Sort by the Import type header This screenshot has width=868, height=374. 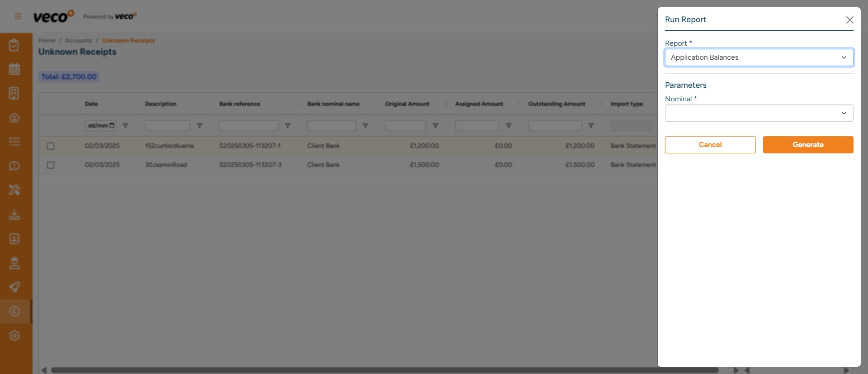point(627,104)
